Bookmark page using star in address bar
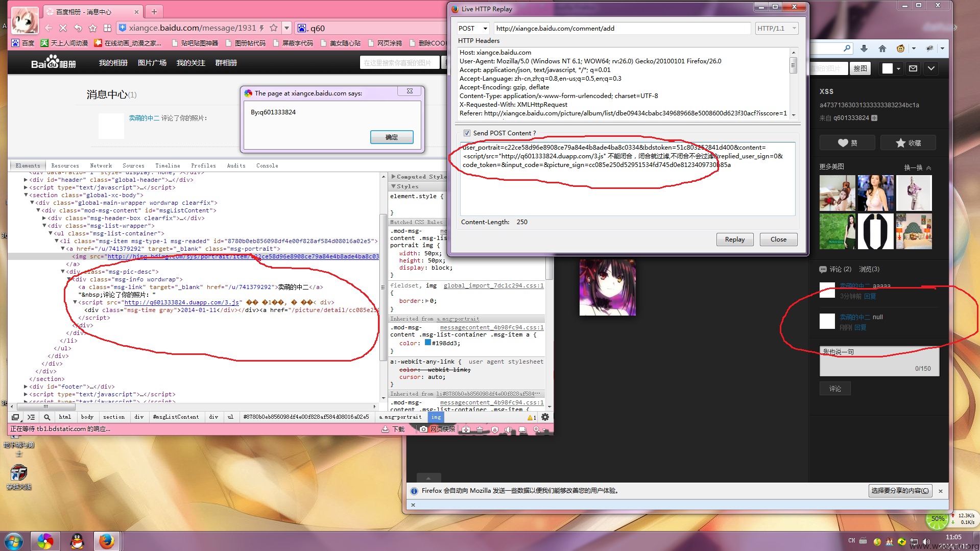The width and height of the screenshot is (980, 551). point(273,28)
